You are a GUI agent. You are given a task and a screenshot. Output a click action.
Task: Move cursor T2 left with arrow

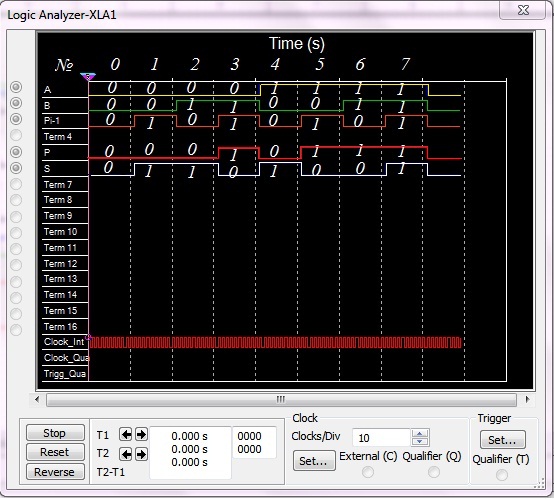tap(125, 454)
